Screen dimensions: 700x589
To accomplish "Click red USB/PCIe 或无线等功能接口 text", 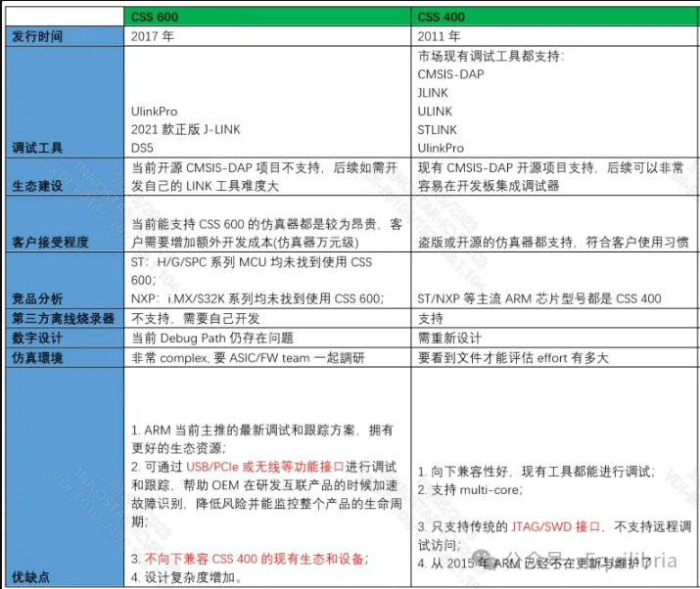I will pyautogui.click(x=265, y=467).
